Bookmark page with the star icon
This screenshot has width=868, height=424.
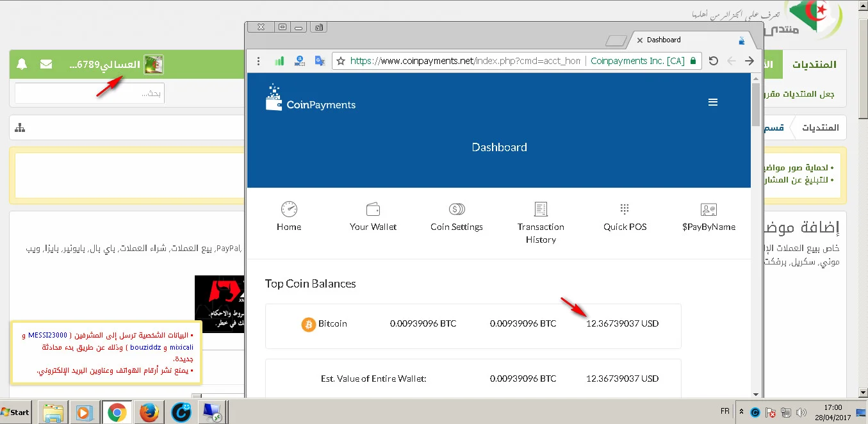[x=341, y=61]
